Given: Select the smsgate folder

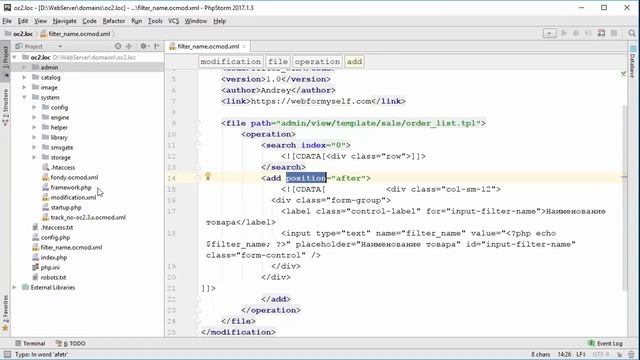Looking at the screenshot, I should [62, 147].
